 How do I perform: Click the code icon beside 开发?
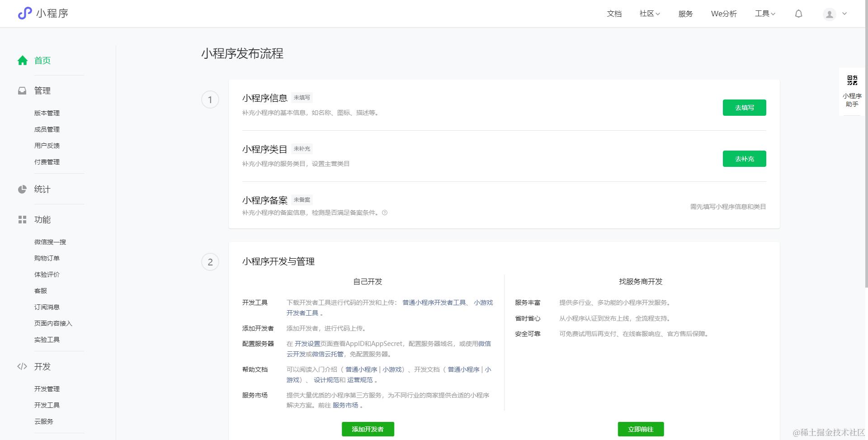(x=22, y=366)
